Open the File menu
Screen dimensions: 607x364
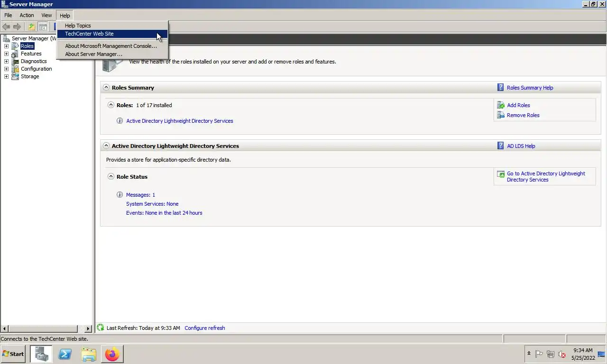8,15
